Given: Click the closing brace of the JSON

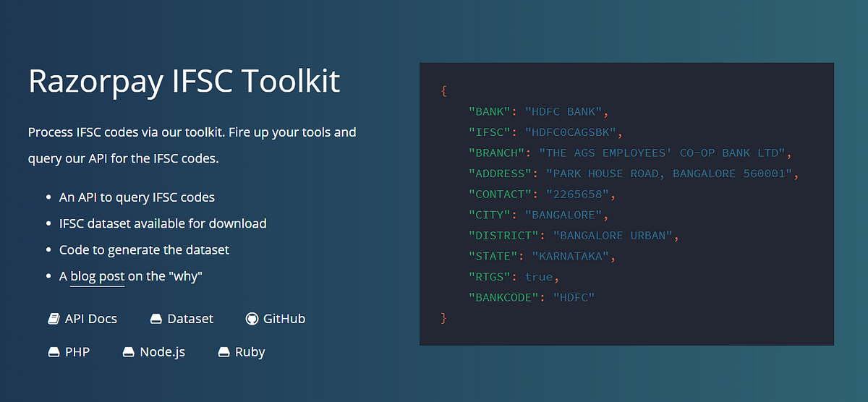Looking at the screenshot, I should tap(443, 318).
